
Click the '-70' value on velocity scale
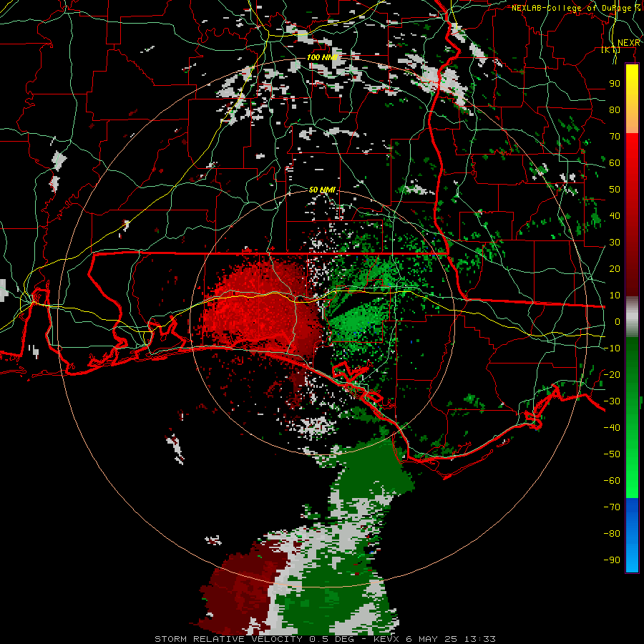coord(612,507)
